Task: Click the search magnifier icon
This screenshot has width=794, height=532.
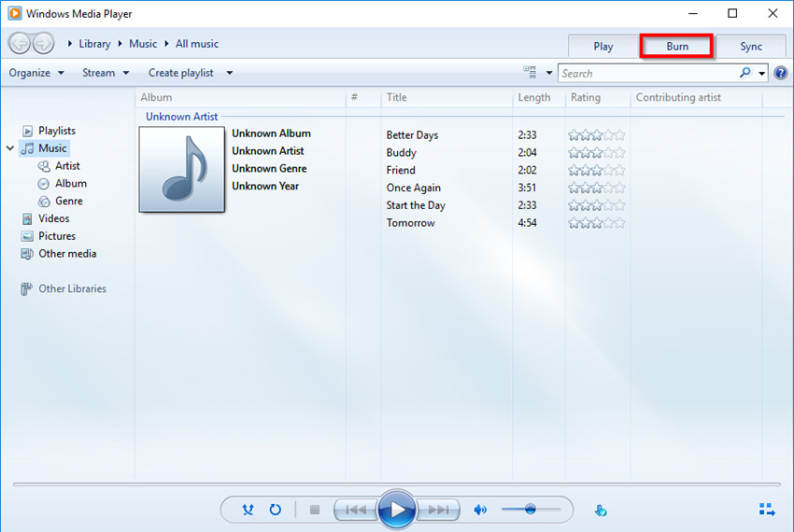Action: [x=744, y=73]
